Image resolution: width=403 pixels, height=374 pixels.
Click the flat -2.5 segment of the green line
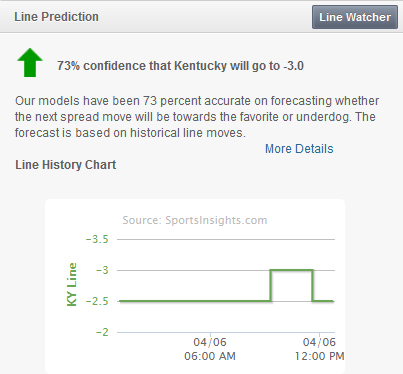(195, 301)
